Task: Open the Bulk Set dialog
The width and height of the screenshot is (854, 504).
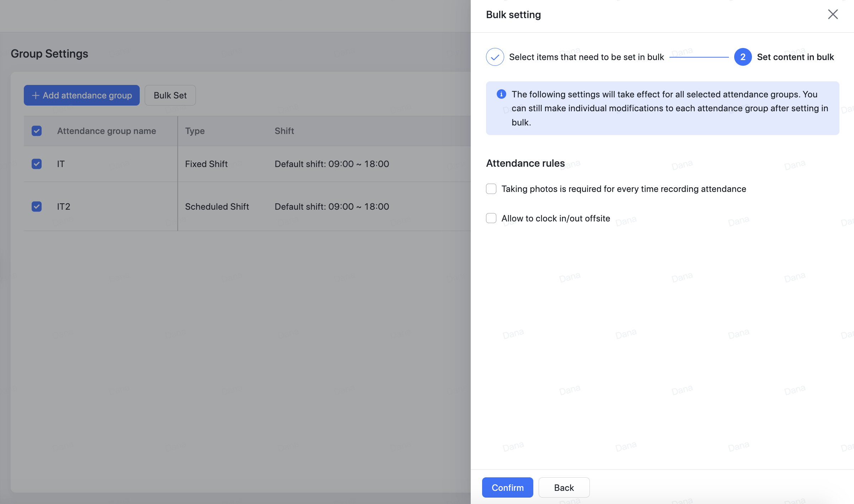Action: pos(170,95)
